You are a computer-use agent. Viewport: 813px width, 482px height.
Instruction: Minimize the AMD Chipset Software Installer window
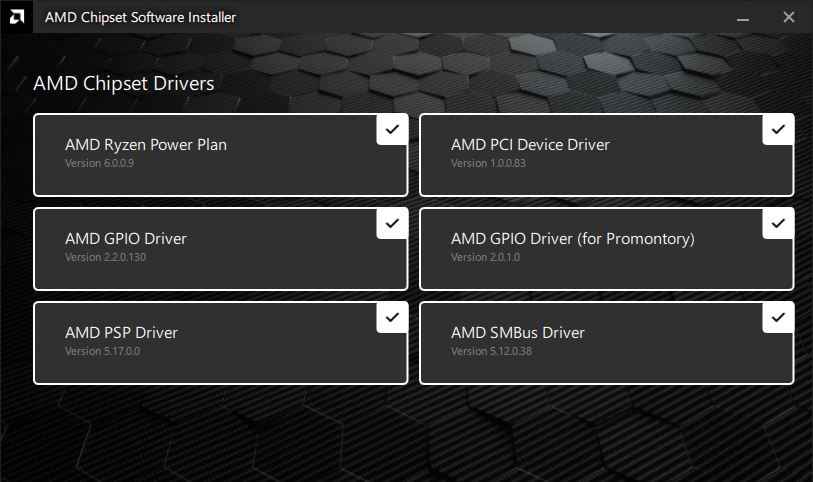(742, 19)
